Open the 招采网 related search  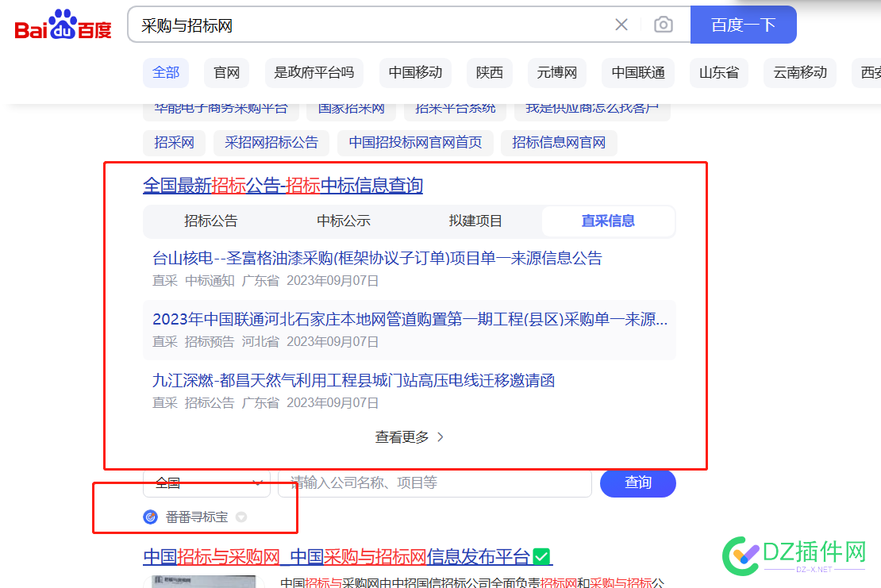point(174,143)
